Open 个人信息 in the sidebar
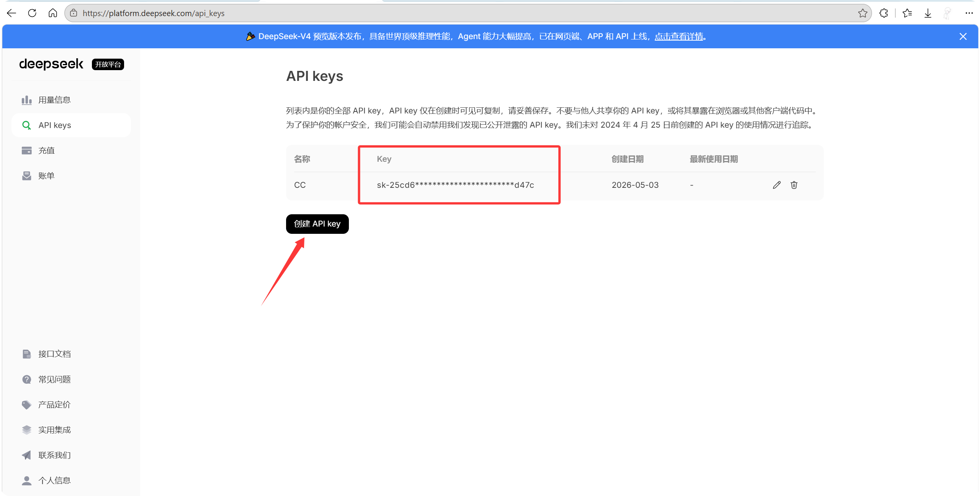The image size is (980, 496). [71, 481]
